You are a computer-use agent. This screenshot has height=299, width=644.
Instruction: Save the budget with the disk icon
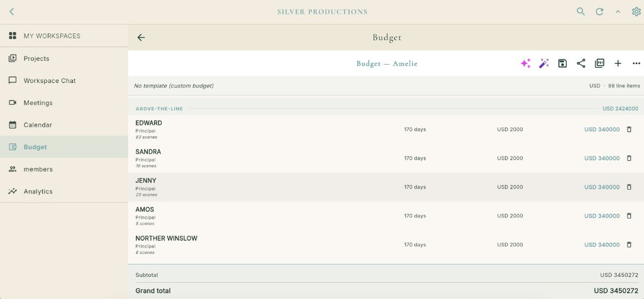coord(562,63)
